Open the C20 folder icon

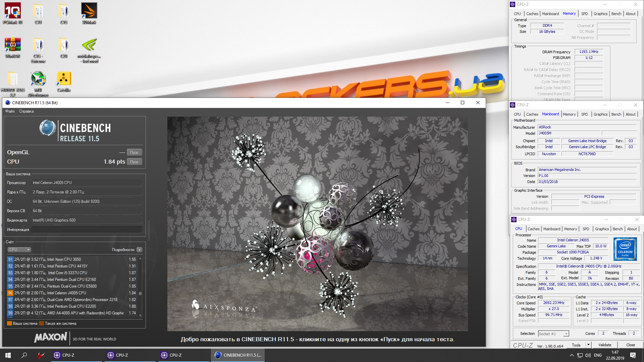click(64, 47)
